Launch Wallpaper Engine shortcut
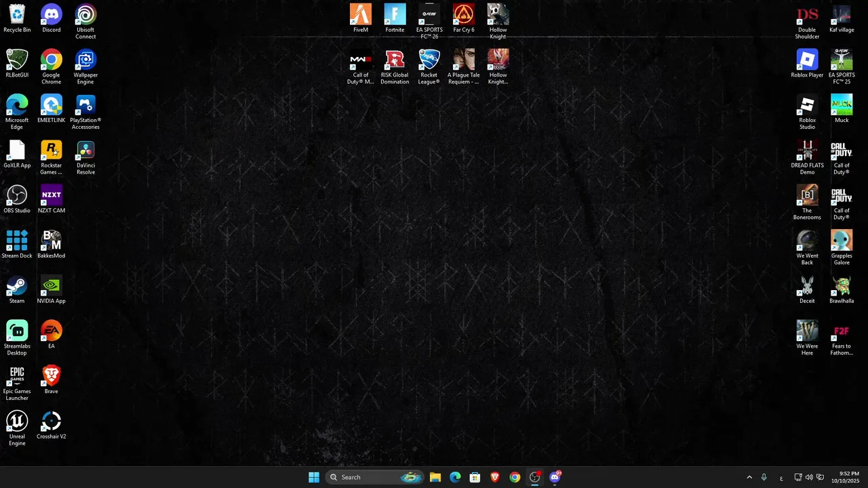868x488 pixels. tap(85, 67)
